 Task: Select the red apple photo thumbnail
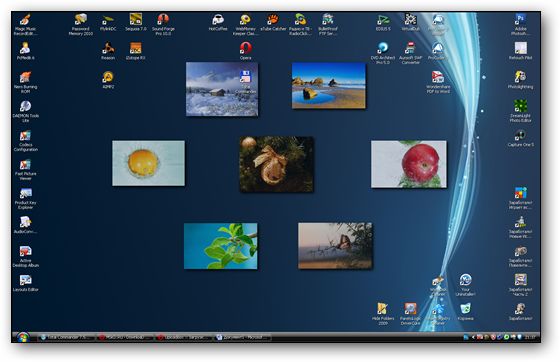point(409,164)
